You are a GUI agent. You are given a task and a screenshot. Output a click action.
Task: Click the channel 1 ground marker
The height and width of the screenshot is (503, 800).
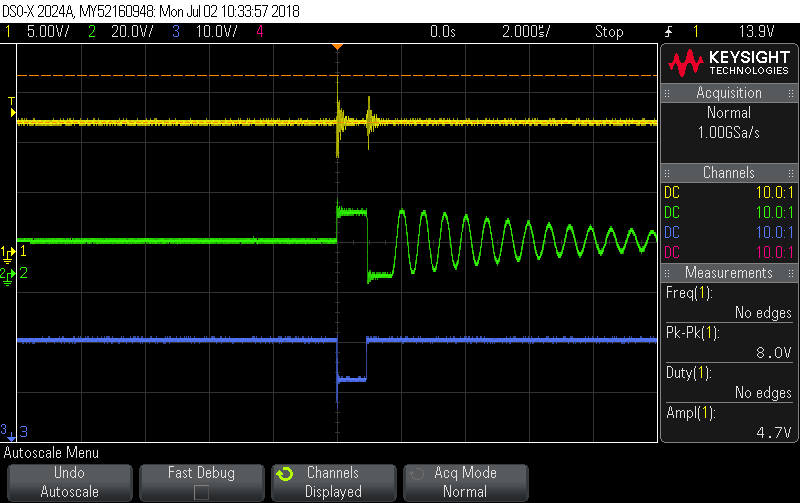(8, 252)
